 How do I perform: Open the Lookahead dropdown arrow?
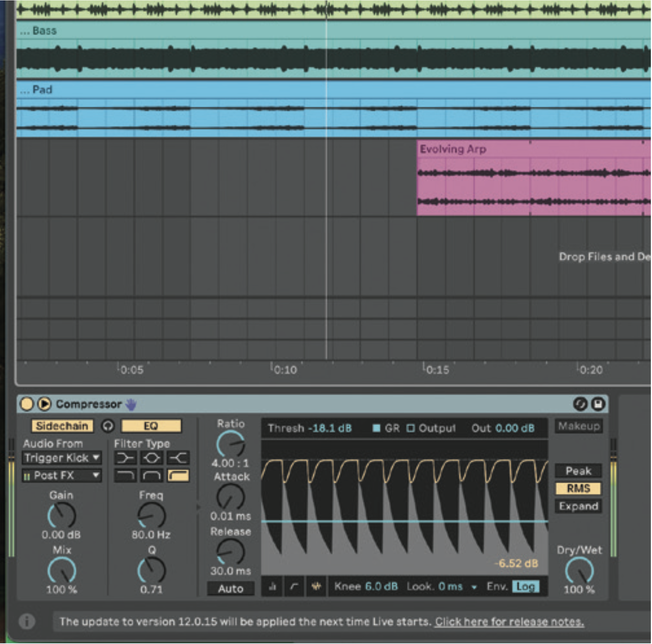[474, 586]
